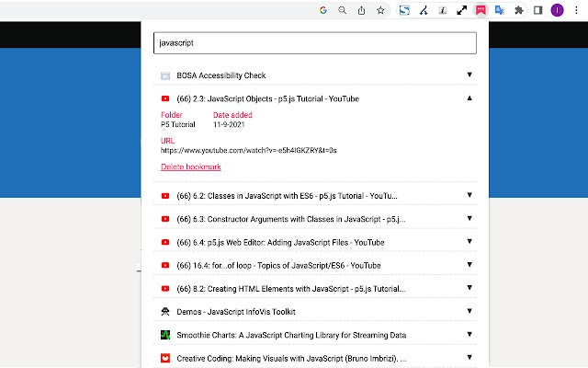The width and height of the screenshot is (588, 368).
Task: Click the YouTube favicon of 16.4 for...of loop
Action: pos(165,266)
